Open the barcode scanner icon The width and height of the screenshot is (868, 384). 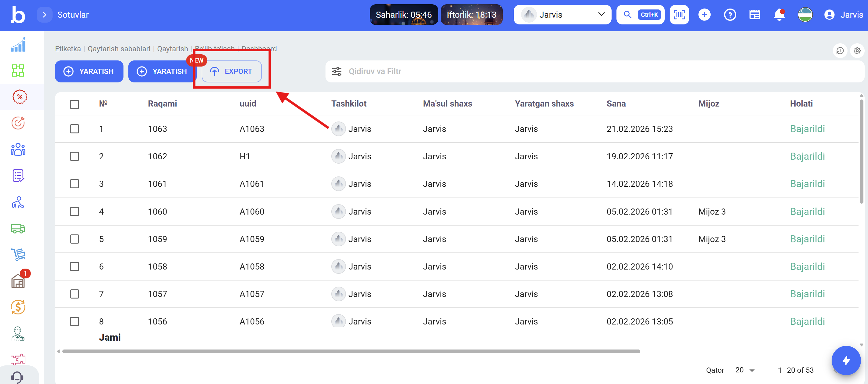(x=679, y=15)
